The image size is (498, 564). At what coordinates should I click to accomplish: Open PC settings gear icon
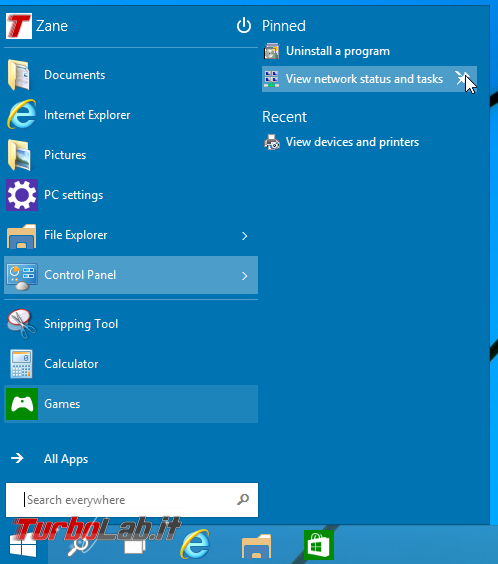[x=22, y=195]
